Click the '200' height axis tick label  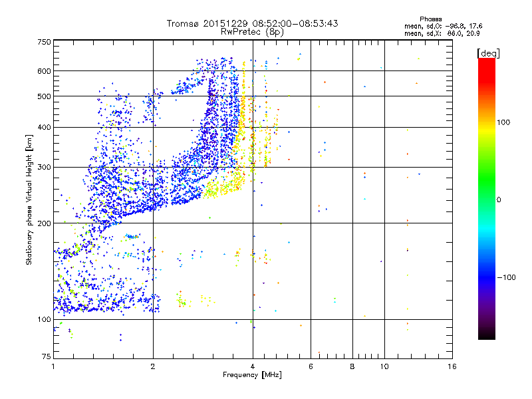tap(44, 223)
